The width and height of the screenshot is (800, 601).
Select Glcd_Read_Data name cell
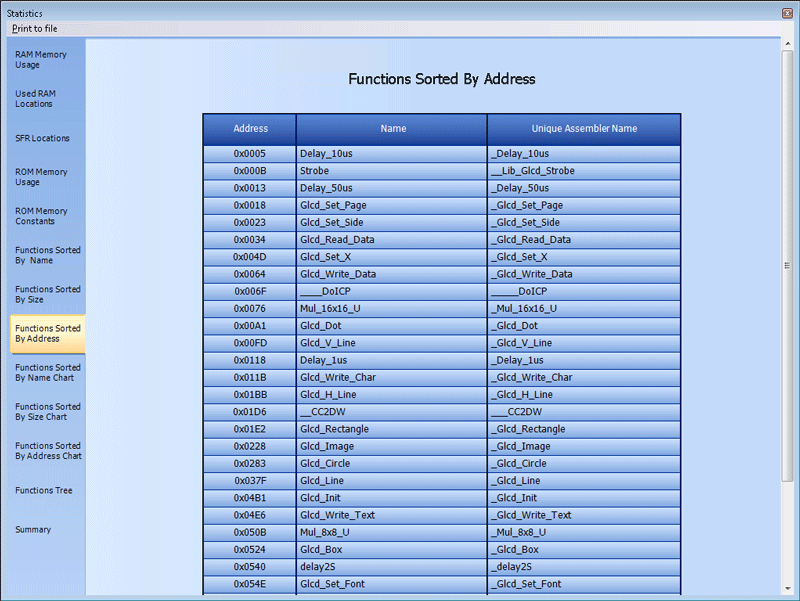(x=392, y=240)
